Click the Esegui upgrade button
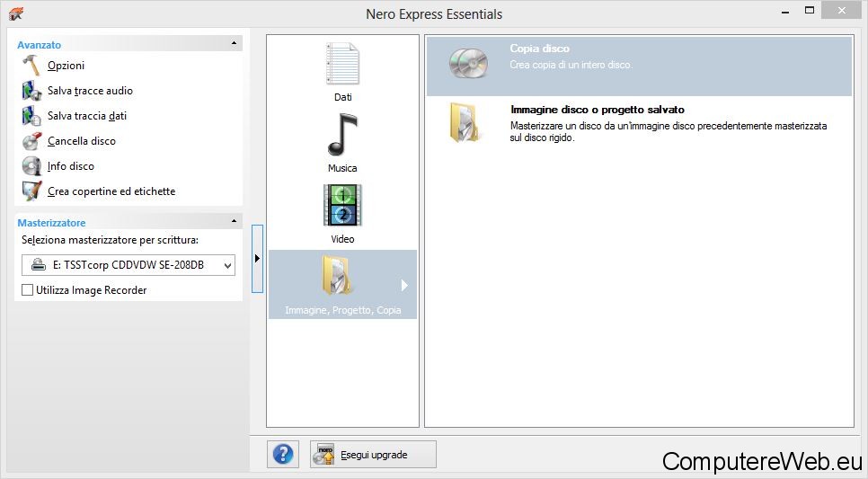The image size is (868, 479). click(x=373, y=455)
